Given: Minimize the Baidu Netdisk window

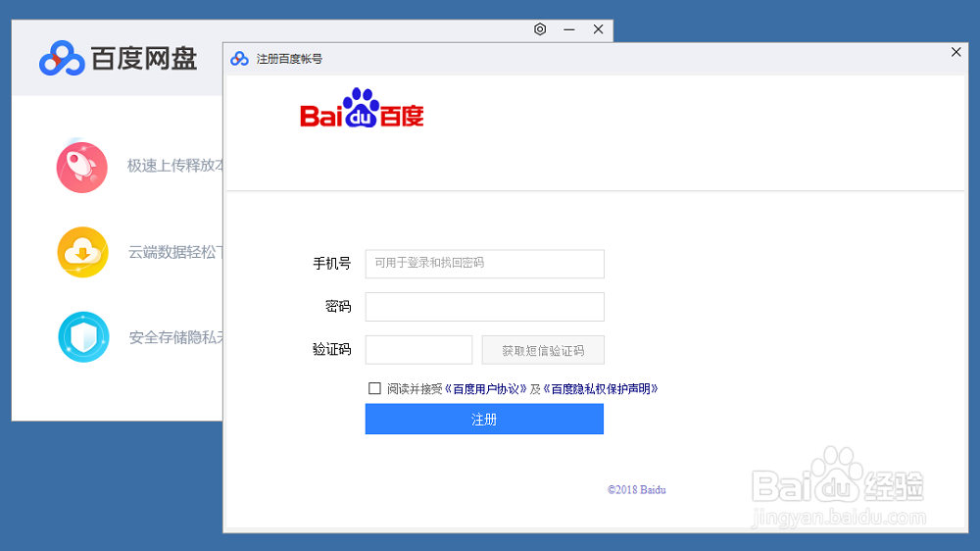Looking at the screenshot, I should 568,29.
